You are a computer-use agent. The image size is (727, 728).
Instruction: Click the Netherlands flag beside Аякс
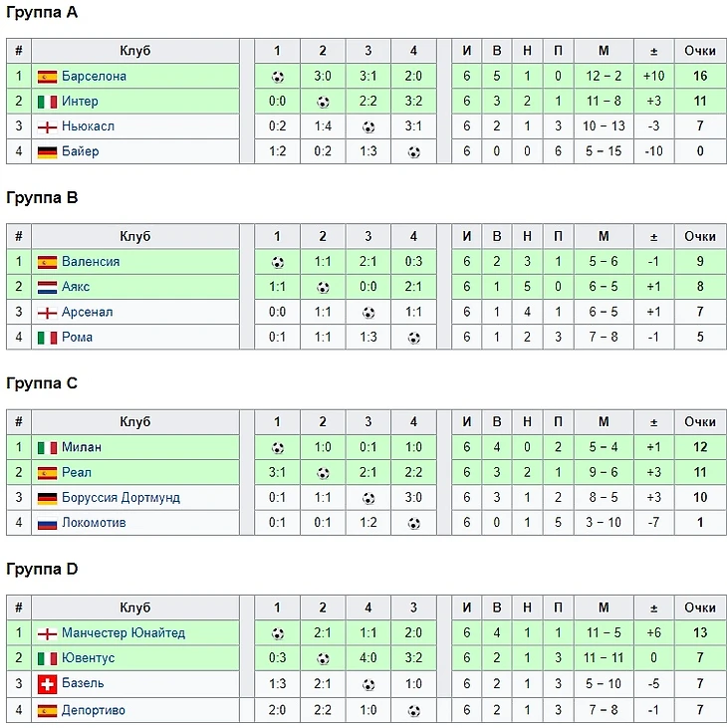coord(47,287)
